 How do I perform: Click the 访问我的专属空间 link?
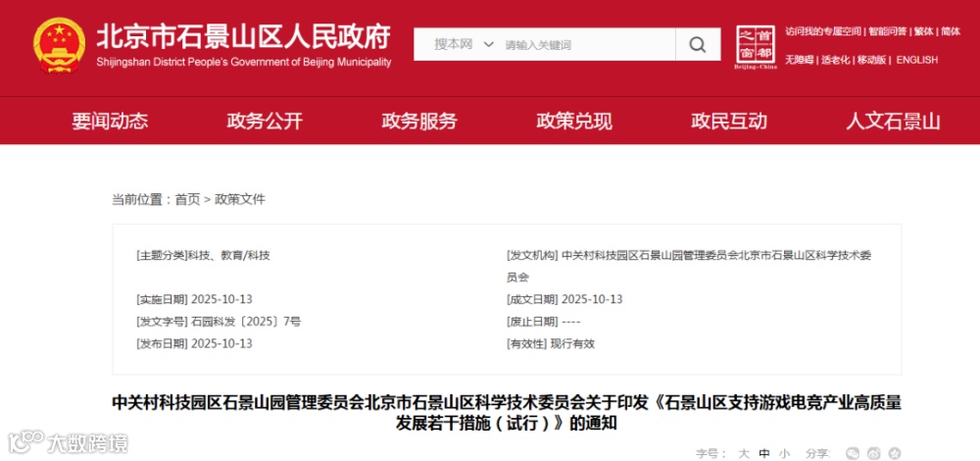823,31
